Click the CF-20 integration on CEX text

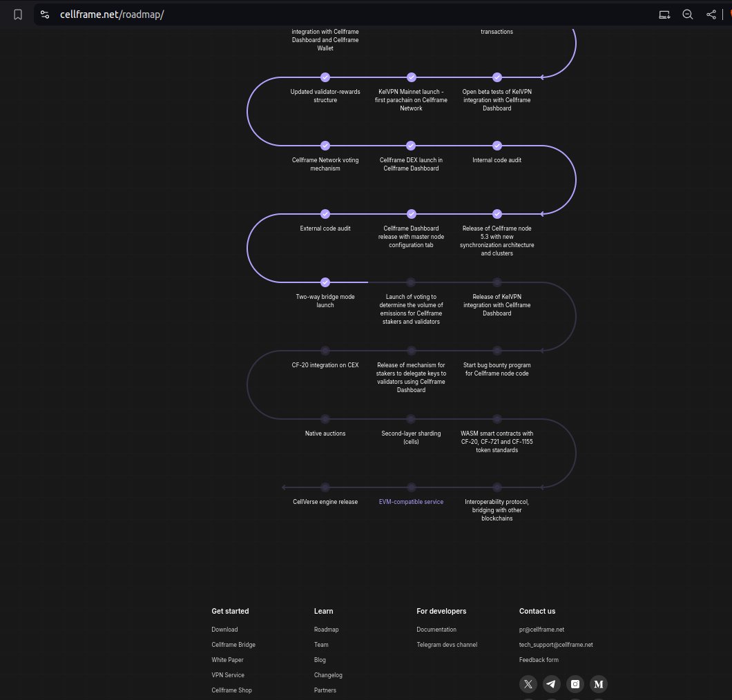click(325, 365)
